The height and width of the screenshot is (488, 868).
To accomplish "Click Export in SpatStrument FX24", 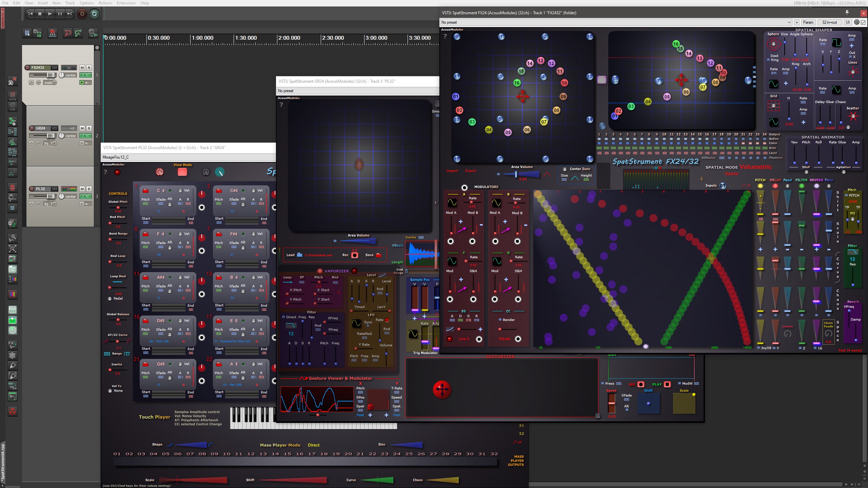I will pyautogui.click(x=471, y=171).
